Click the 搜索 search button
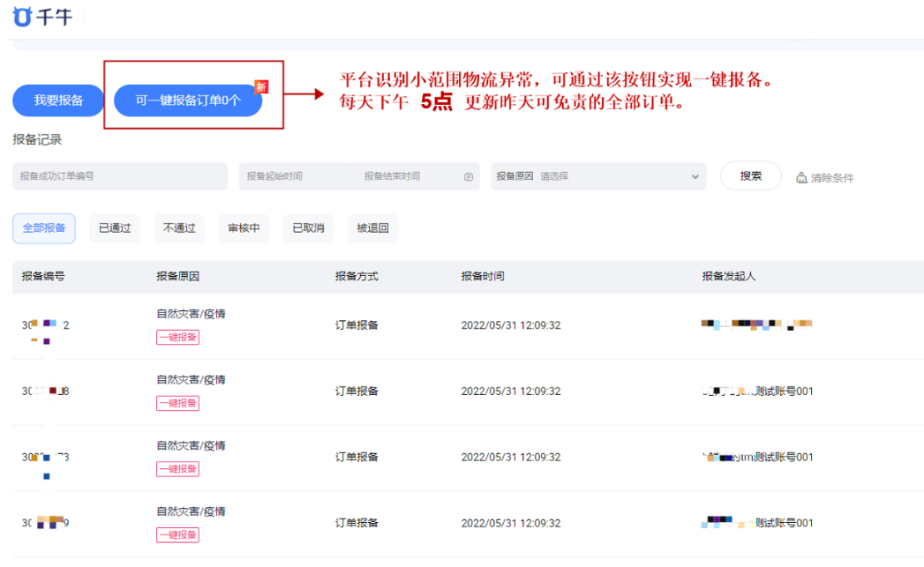This screenshot has height=567, width=924. [750, 176]
